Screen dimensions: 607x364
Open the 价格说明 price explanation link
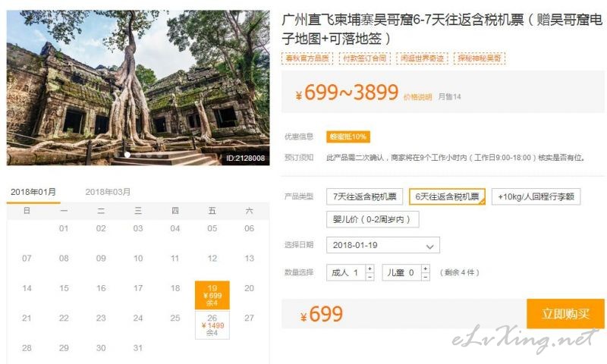[418, 97]
